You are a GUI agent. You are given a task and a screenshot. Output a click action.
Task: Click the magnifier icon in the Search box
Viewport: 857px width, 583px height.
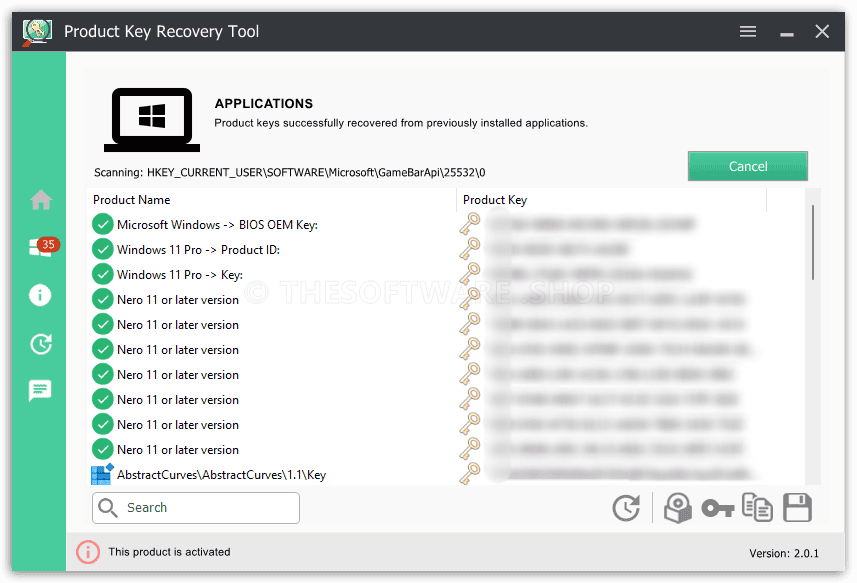tap(108, 508)
